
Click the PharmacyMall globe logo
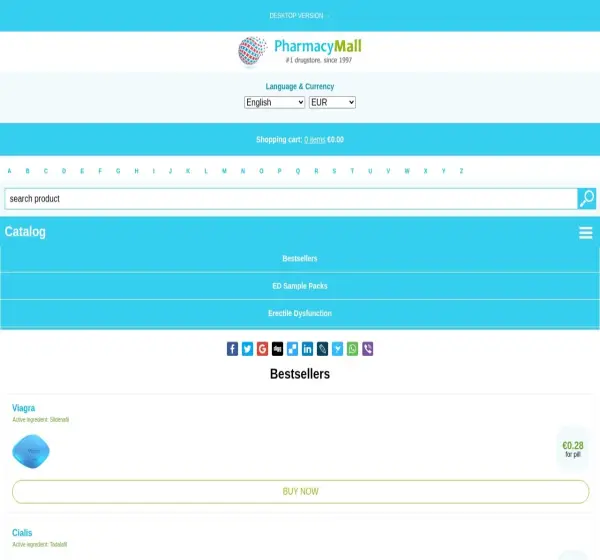252,51
